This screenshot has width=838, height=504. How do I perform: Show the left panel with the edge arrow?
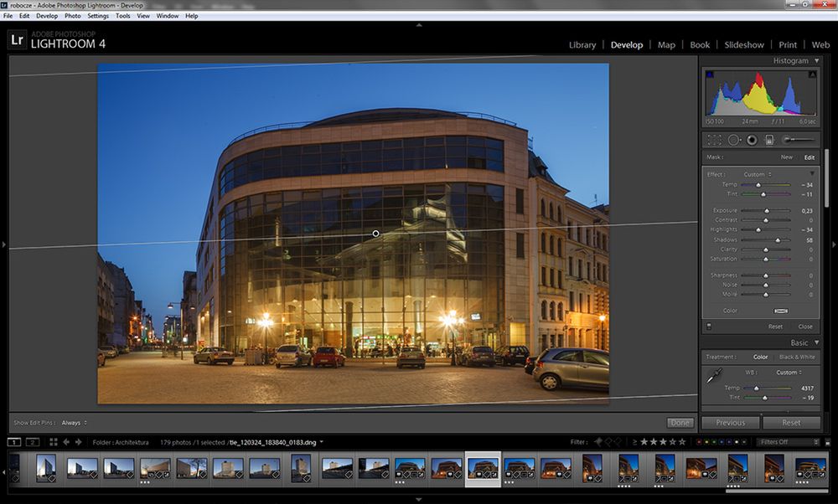click(3, 244)
